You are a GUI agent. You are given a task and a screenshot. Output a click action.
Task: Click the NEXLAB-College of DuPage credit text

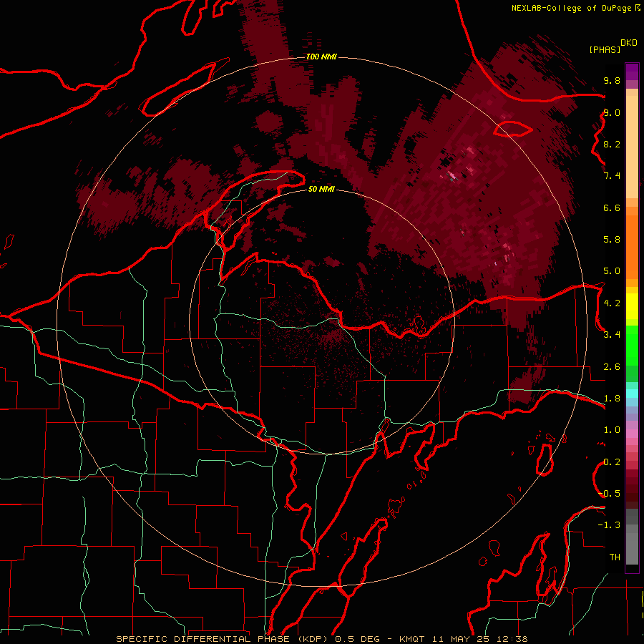point(571,8)
